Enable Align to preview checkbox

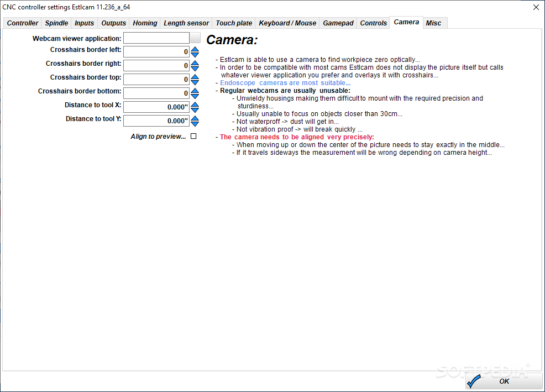(193, 137)
